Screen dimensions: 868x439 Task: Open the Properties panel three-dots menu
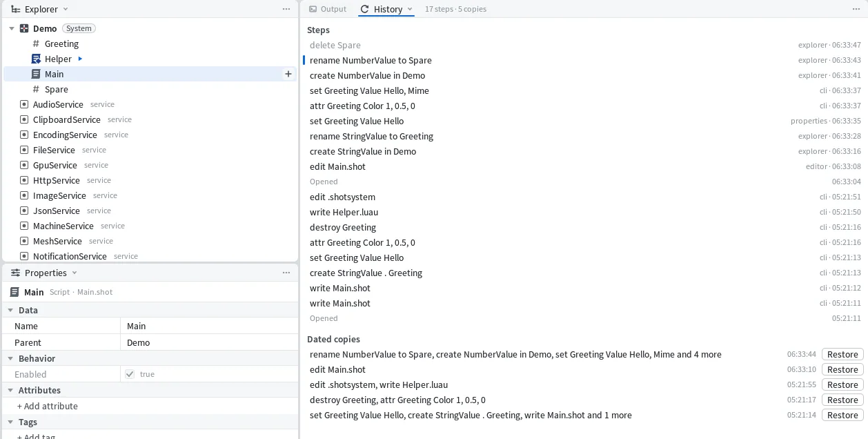click(x=286, y=273)
